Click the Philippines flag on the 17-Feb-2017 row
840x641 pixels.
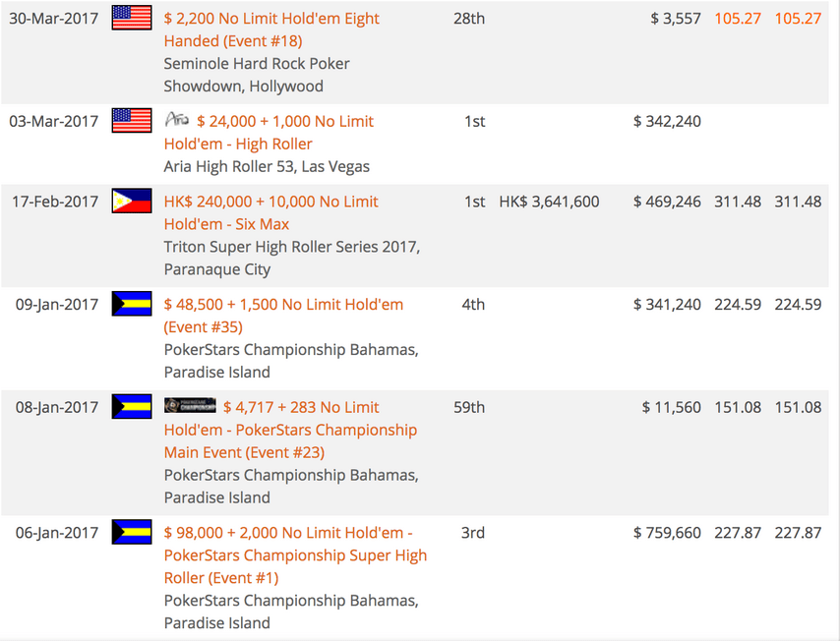tap(132, 201)
